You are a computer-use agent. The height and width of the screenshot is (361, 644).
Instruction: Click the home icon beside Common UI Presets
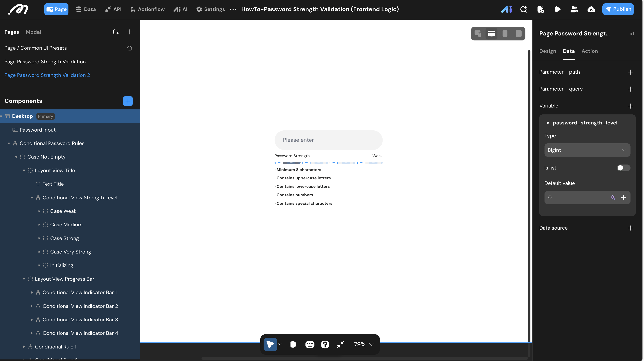point(130,48)
